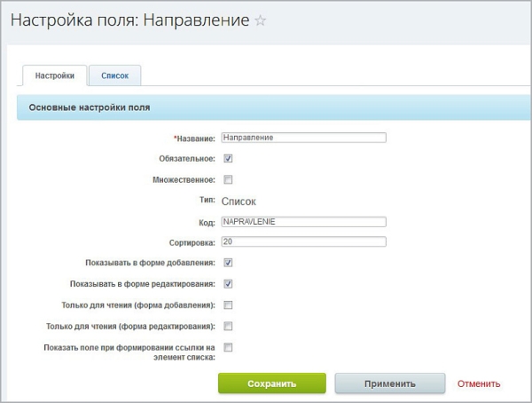The height and width of the screenshot is (403, 532).
Task: Click the Список value next to Тип
Action: (239, 201)
